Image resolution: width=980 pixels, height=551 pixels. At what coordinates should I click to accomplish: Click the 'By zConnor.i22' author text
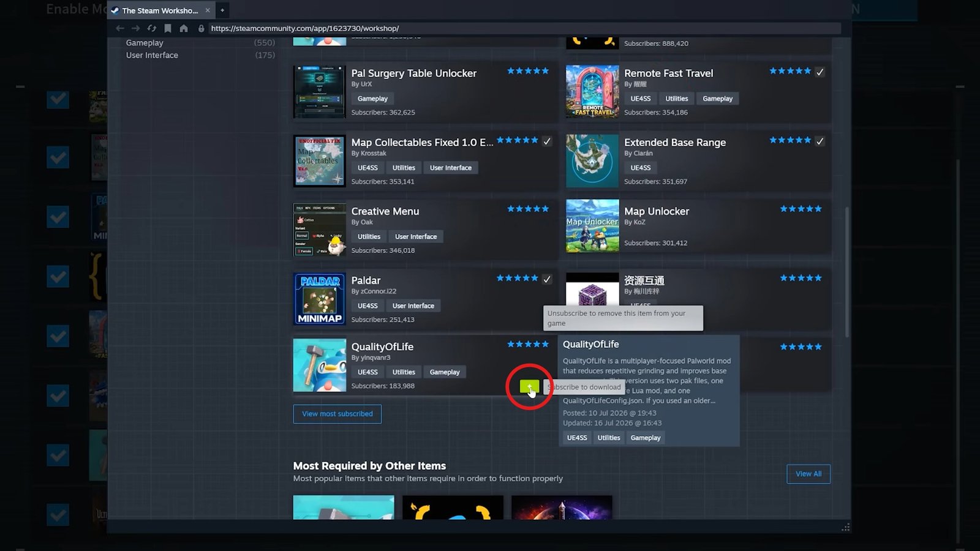coord(374,291)
